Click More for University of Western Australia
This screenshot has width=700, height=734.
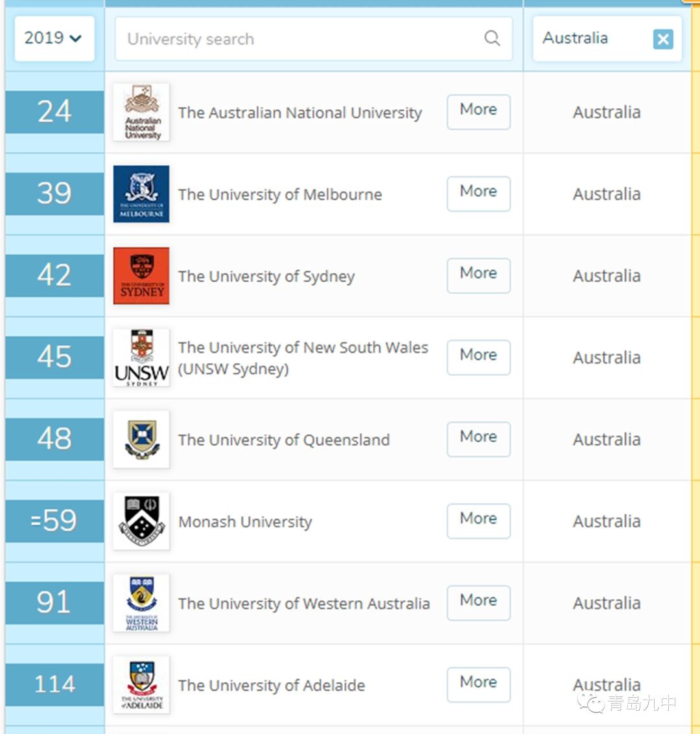[478, 603]
